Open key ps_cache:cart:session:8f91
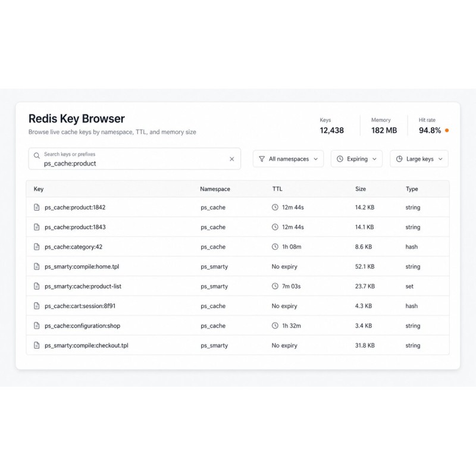The image size is (476, 476). pyautogui.click(x=80, y=306)
